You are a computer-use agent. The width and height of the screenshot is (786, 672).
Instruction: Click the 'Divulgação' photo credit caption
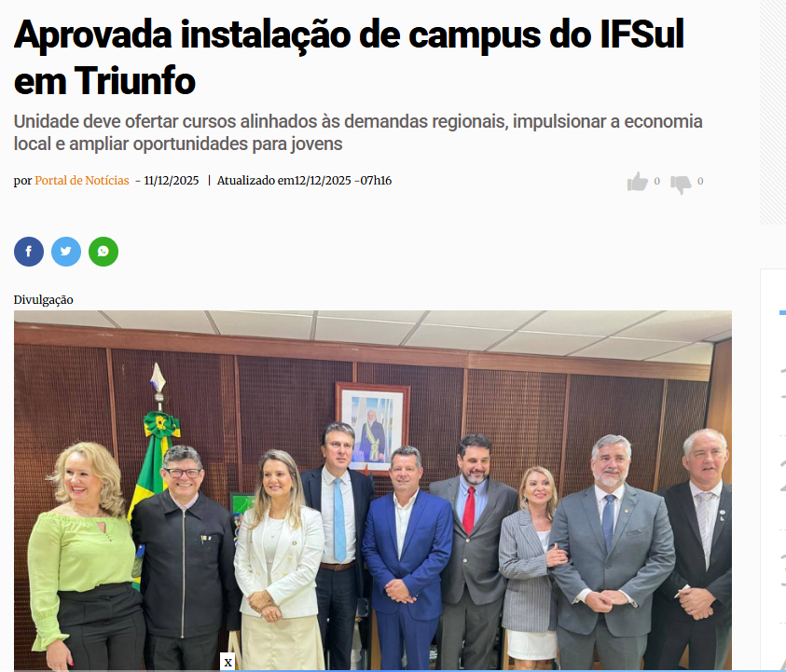click(43, 300)
